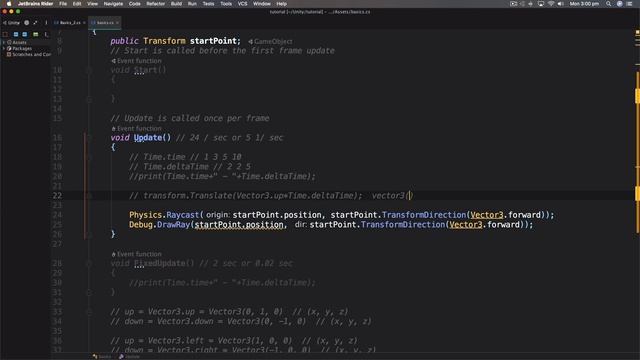This screenshot has height=360, width=640.
Task: Open the second tool window button in bottom bar
Action: [129, 357]
